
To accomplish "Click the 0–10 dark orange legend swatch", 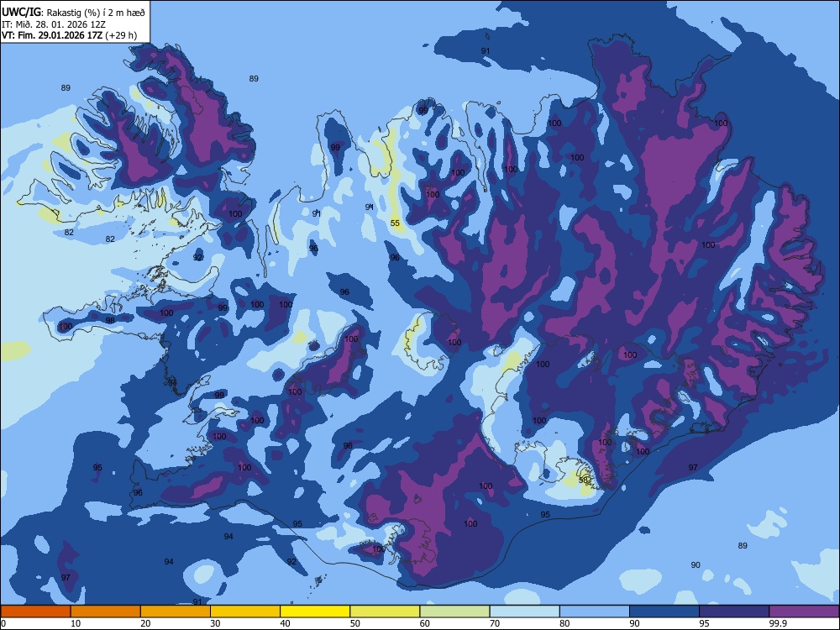I will 35,612.
